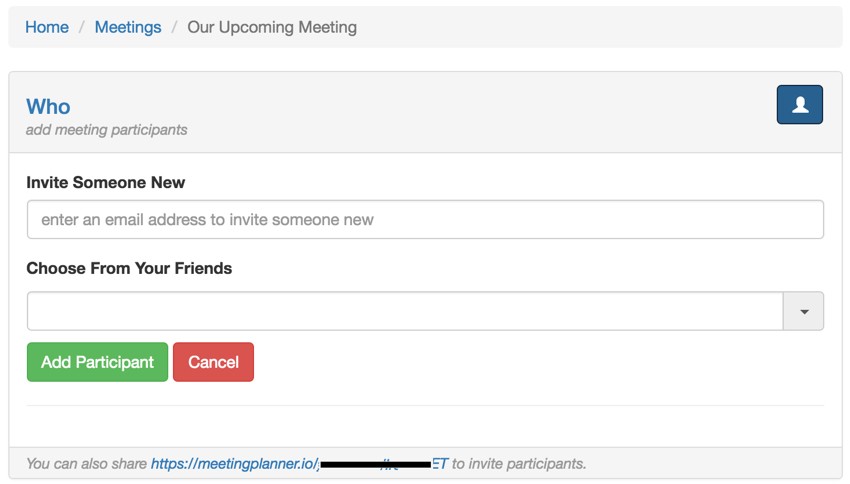This screenshot has height=484, width=850.
Task: Click the slash separator after Meetings breadcrumb
Action: tap(175, 27)
